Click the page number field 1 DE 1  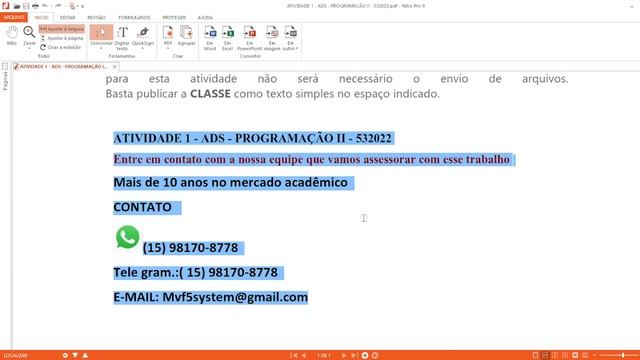(x=324, y=356)
